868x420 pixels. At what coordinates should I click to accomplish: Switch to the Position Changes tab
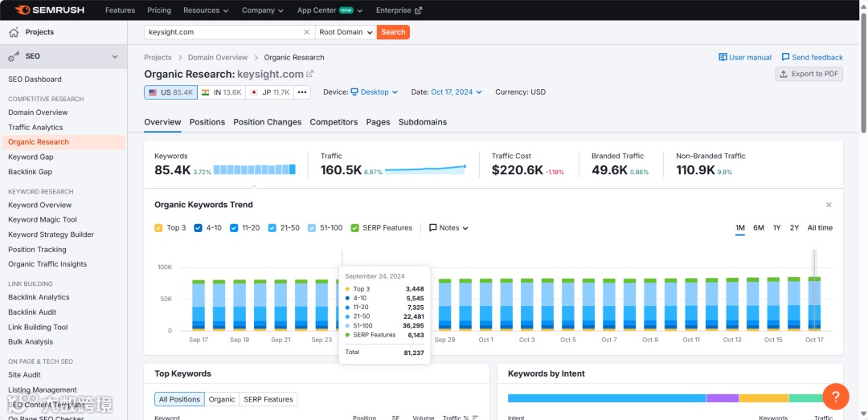[268, 122]
